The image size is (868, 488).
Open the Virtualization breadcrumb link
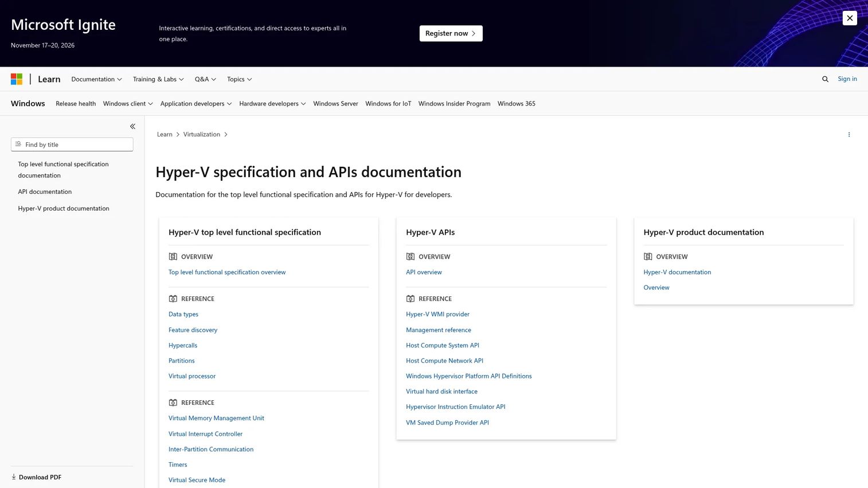pyautogui.click(x=202, y=135)
